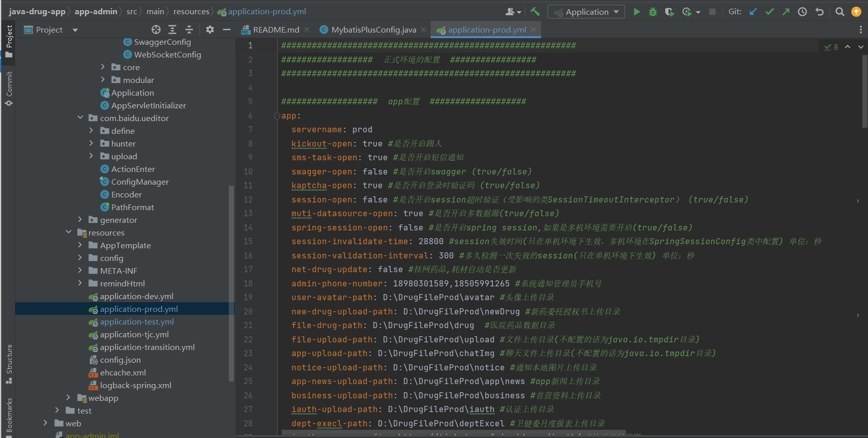Image resolution: width=868 pixels, height=438 pixels.
Task: Close the README.md tab
Action: click(x=307, y=30)
